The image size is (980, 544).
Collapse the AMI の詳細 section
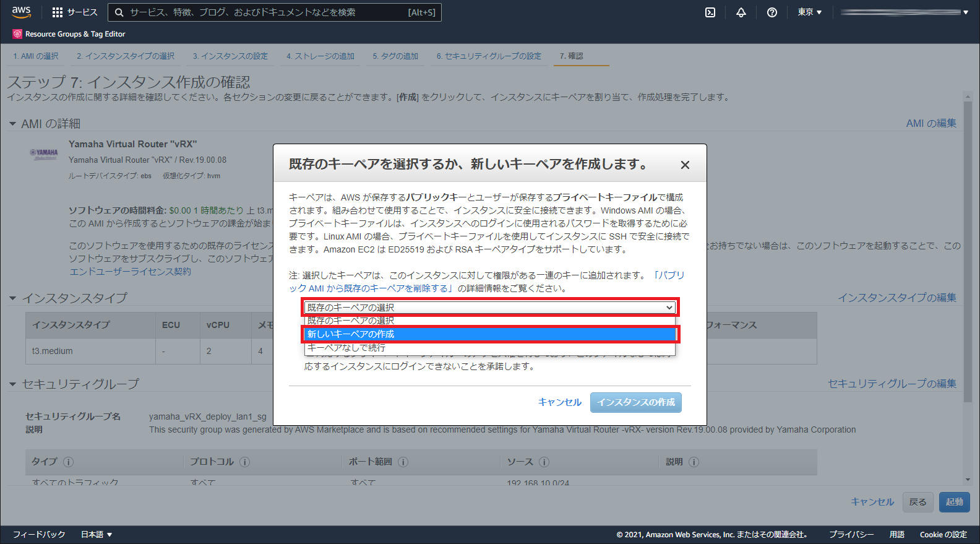[12, 124]
